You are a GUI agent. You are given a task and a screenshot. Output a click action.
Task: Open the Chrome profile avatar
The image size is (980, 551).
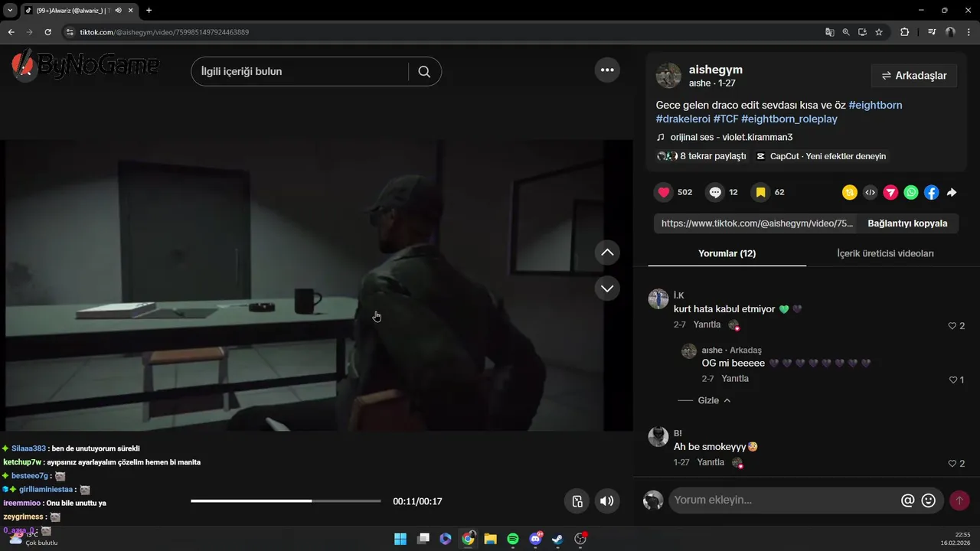950,32
